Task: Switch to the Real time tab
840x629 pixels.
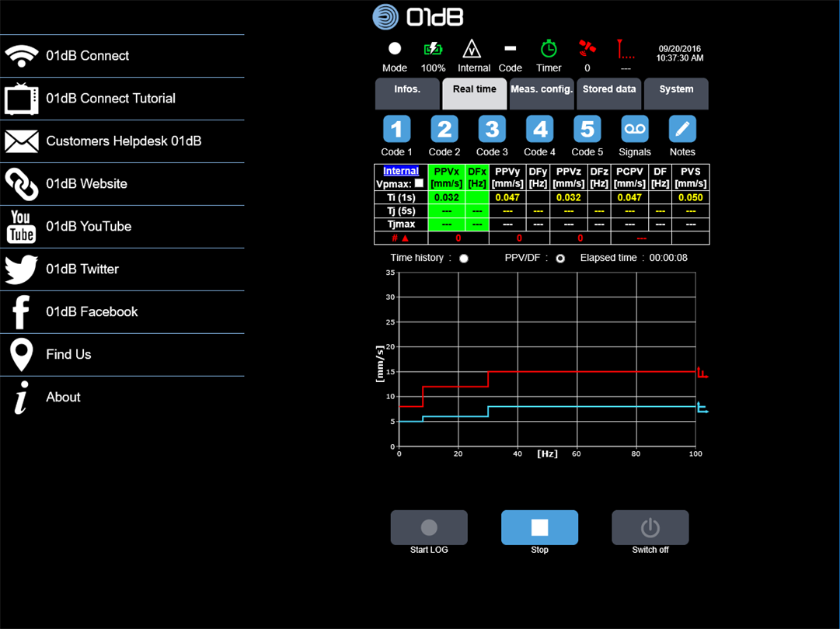Action: pos(475,94)
